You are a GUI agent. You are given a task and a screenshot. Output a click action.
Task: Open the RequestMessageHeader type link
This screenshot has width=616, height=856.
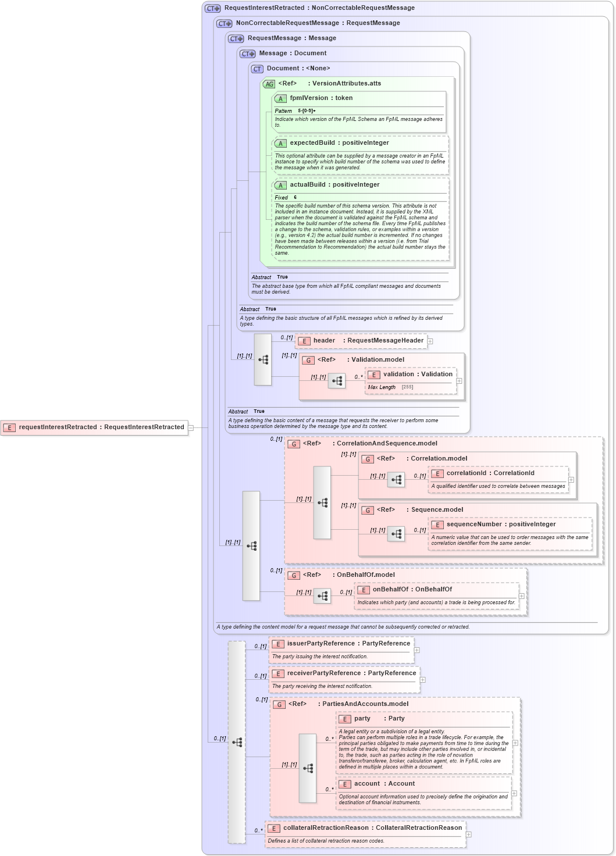(x=386, y=341)
